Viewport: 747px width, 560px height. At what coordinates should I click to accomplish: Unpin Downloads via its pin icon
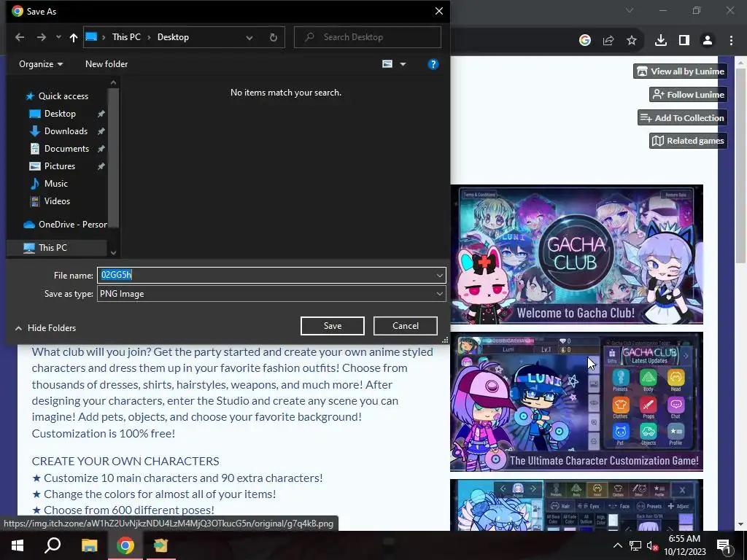tap(101, 131)
